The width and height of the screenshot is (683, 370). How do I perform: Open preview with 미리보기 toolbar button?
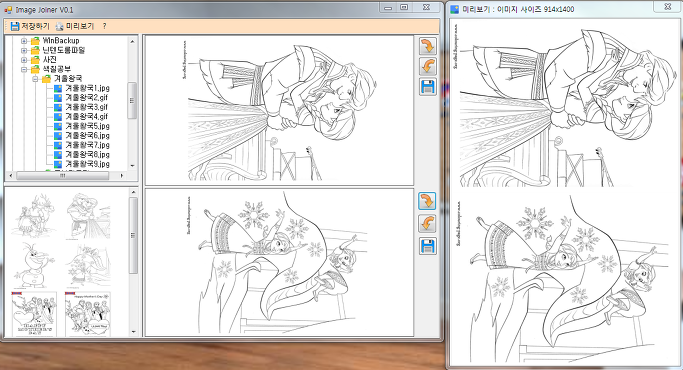click(x=74, y=26)
